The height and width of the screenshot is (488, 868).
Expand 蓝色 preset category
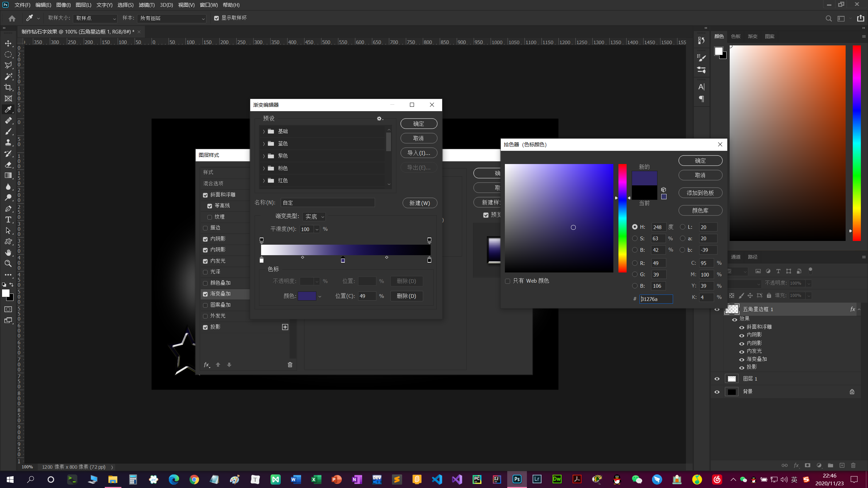coord(263,143)
